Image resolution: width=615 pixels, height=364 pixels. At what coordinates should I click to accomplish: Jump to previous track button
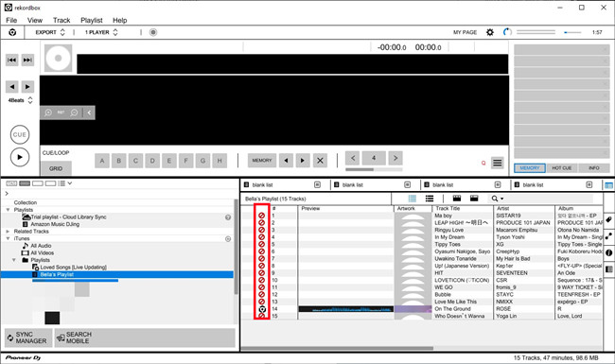coord(12,60)
